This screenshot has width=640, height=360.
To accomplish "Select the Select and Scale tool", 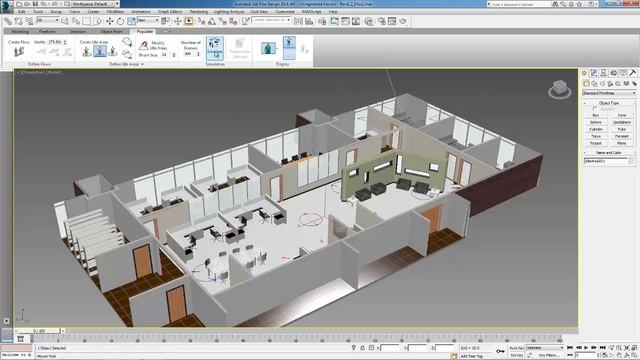I will (131, 21).
